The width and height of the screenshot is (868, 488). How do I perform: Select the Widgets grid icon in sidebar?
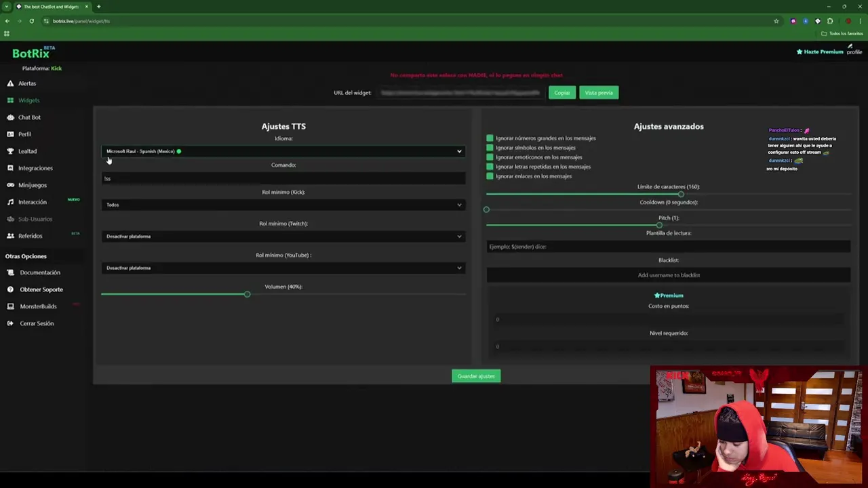(10, 100)
